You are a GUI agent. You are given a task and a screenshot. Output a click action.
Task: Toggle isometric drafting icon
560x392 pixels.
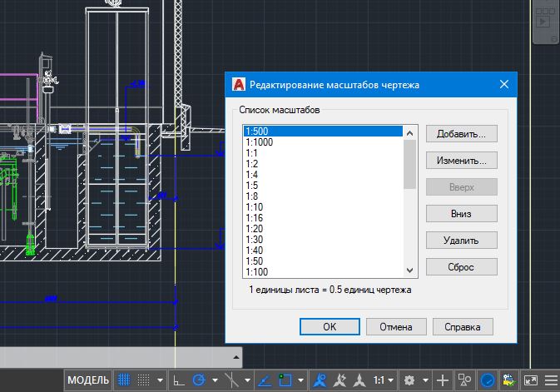231,380
